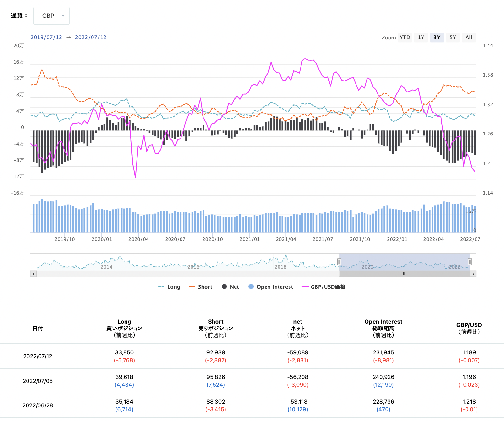
Task: Click Open Interest value 240,926
Action: point(383,377)
